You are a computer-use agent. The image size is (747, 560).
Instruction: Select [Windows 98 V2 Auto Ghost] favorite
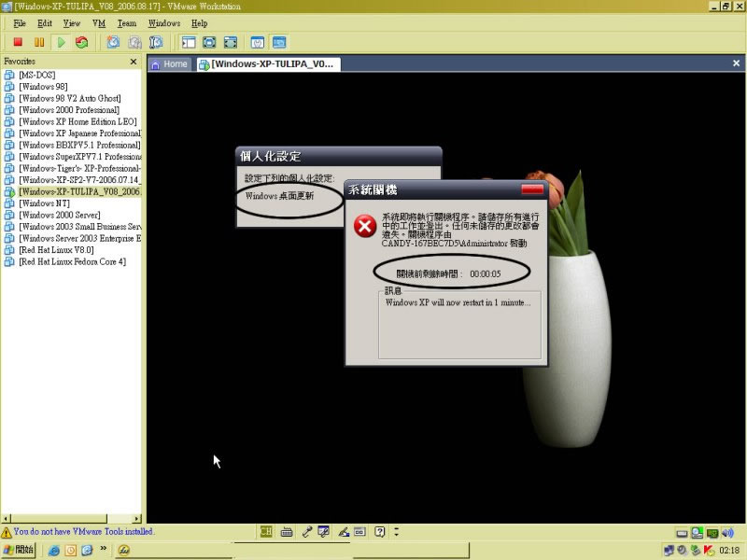coord(69,99)
